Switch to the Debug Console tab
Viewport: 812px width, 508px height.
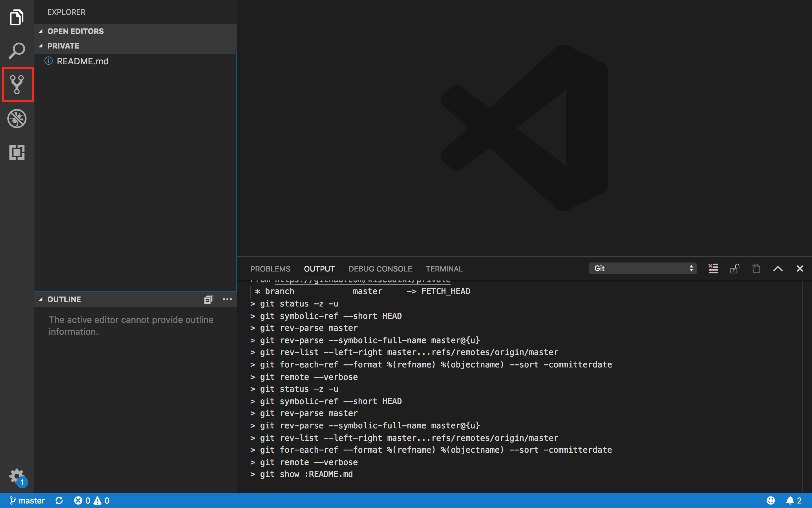click(x=380, y=269)
